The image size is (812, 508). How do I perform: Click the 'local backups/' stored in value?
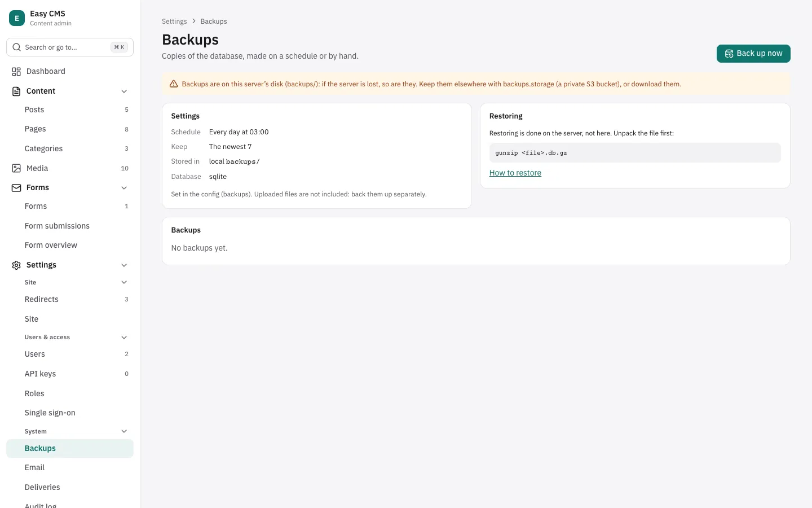(235, 161)
